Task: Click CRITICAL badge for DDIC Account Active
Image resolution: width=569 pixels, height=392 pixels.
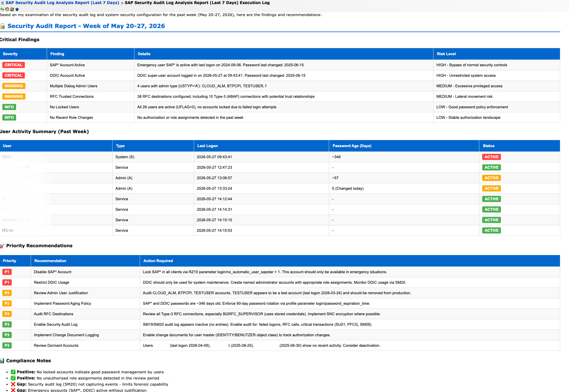Action: pos(13,76)
